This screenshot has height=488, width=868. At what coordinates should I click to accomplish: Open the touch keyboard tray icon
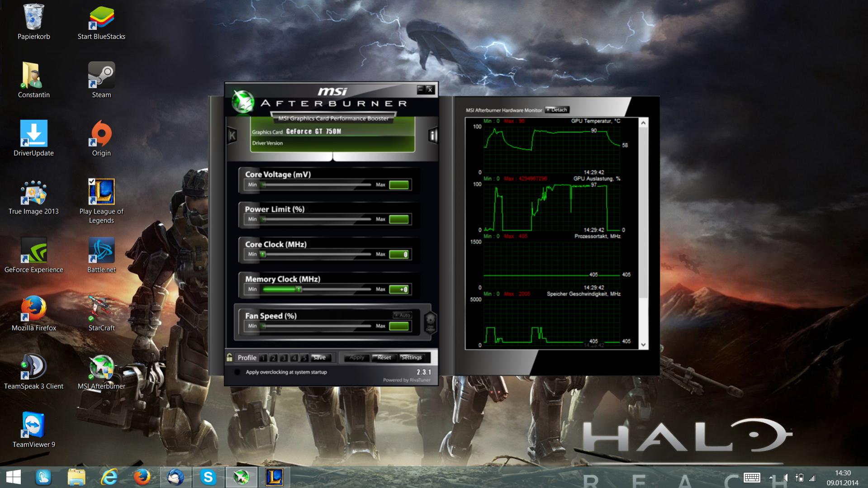(752, 478)
